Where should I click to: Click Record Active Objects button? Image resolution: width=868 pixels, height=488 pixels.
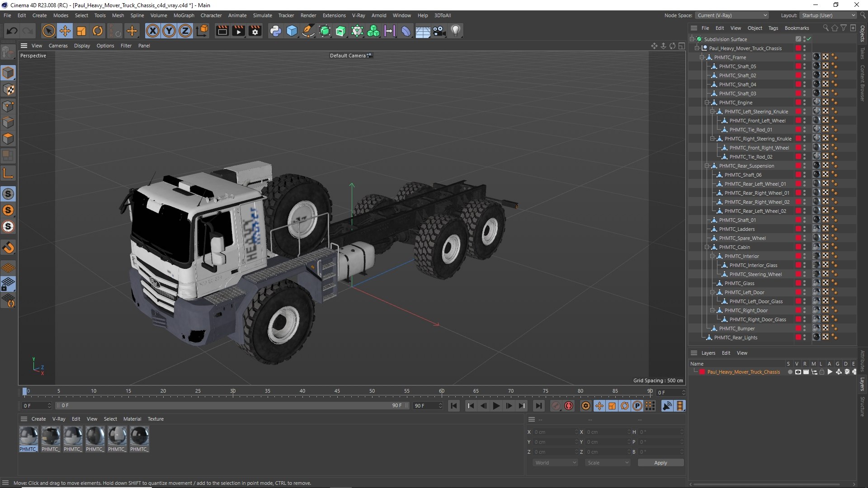[556, 406]
